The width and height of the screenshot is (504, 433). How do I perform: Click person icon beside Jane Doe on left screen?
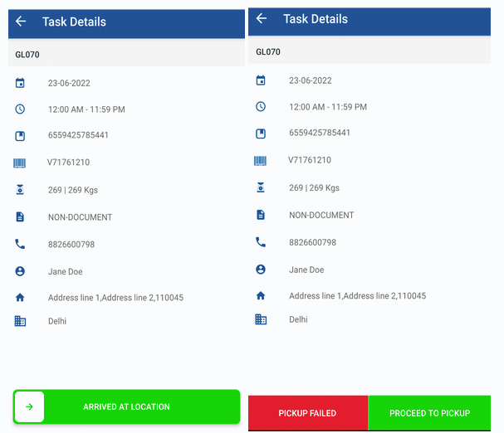click(20, 271)
